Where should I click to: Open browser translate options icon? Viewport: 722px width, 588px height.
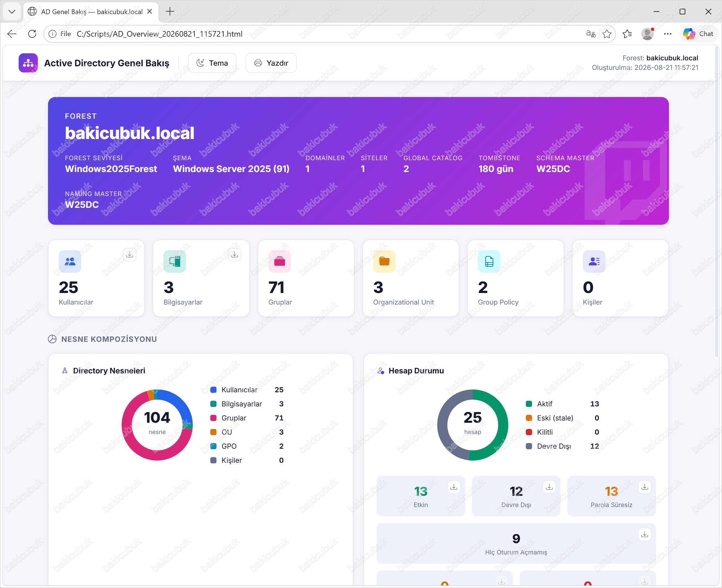(x=591, y=34)
